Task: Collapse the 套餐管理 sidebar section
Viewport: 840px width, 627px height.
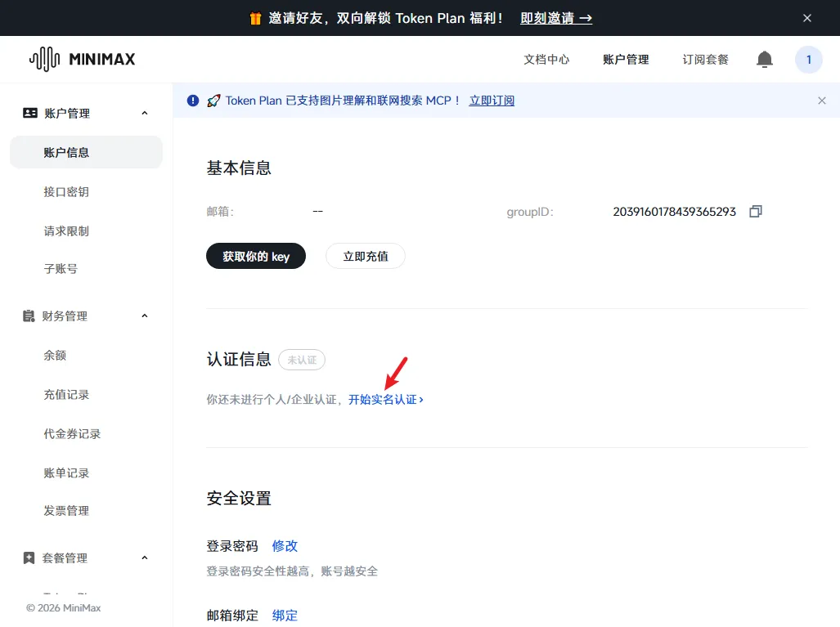Action: [145, 558]
